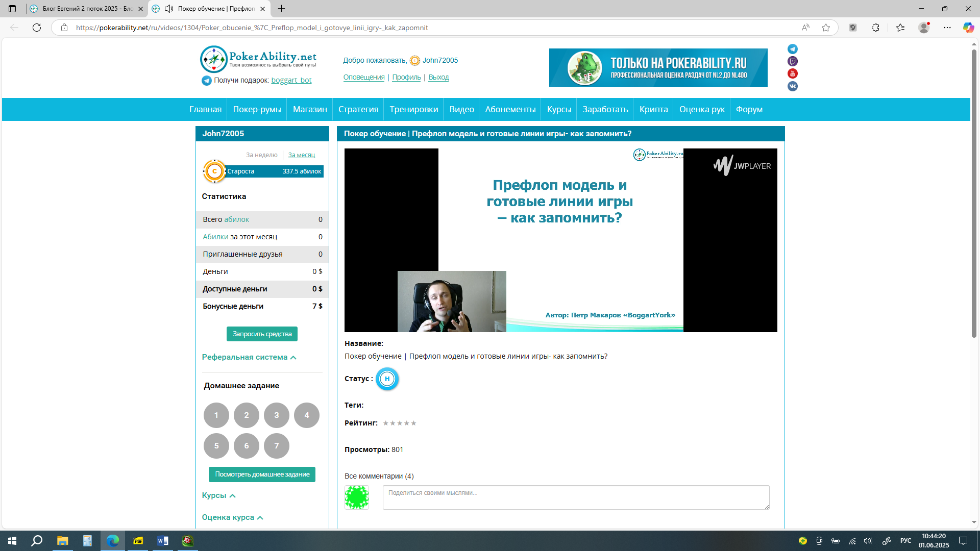Open the VK social icon

point(793,86)
